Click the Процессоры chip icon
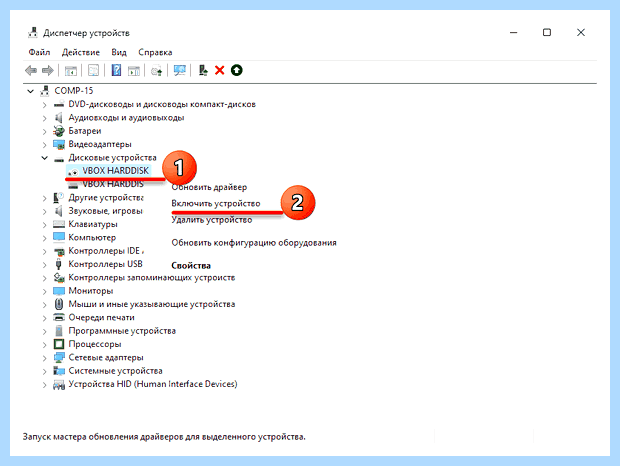Viewport: 620px width, 466px height. 59,344
